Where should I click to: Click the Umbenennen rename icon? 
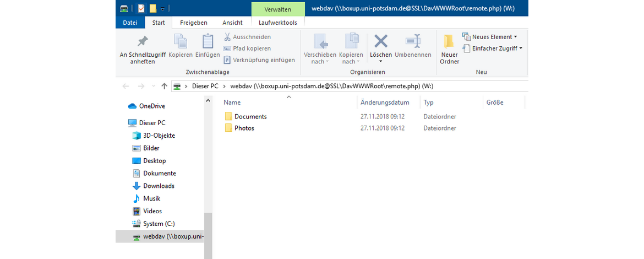413,41
